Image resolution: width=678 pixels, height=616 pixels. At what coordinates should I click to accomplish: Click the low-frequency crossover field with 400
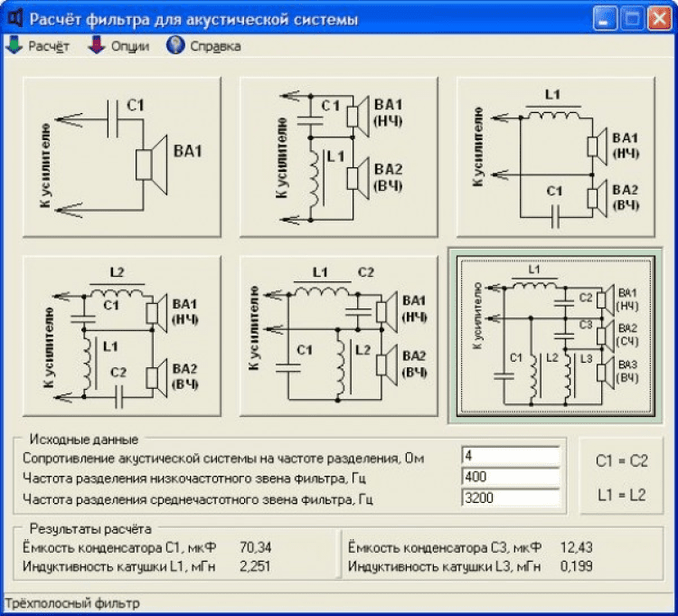[x=511, y=477]
